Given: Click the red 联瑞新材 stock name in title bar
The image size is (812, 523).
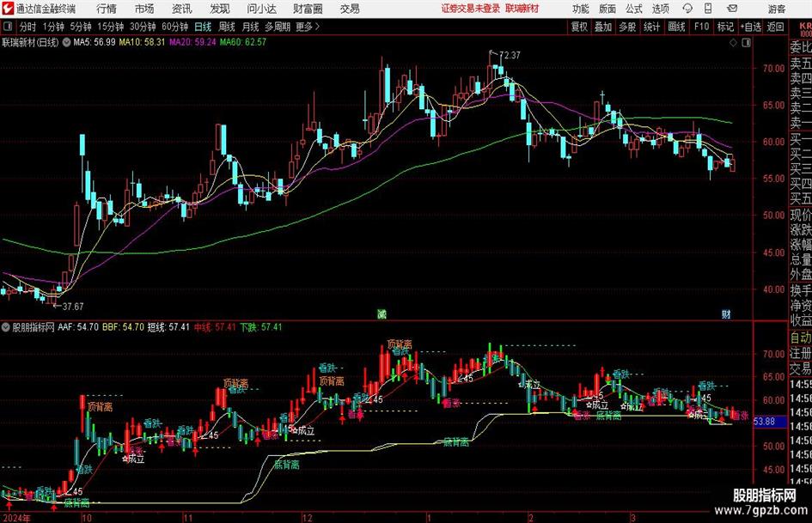Looking at the screenshot, I should point(522,9).
